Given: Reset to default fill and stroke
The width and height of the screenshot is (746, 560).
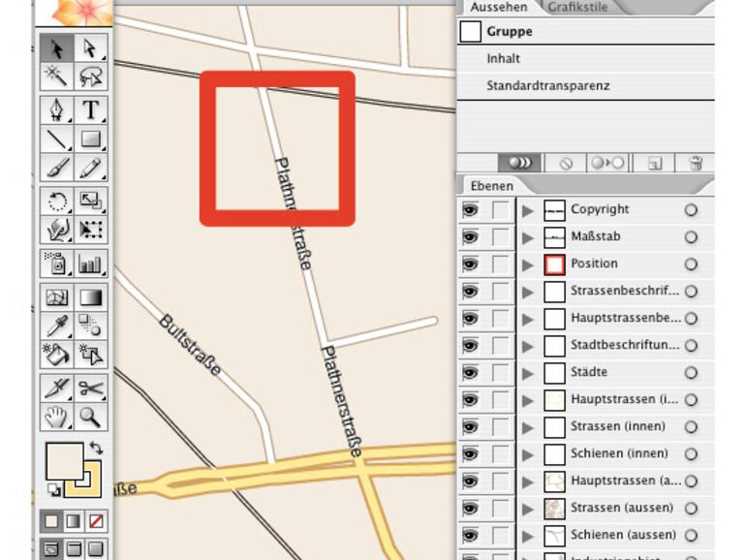Looking at the screenshot, I should click(54, 489).
